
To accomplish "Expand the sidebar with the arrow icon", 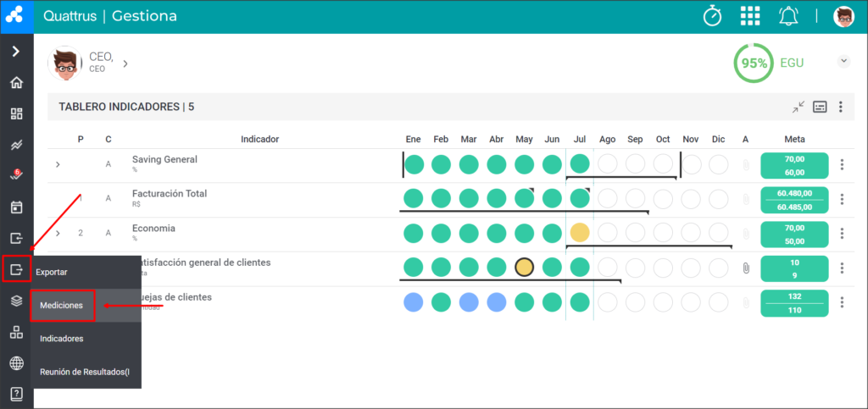I will (x=17, y=52).
